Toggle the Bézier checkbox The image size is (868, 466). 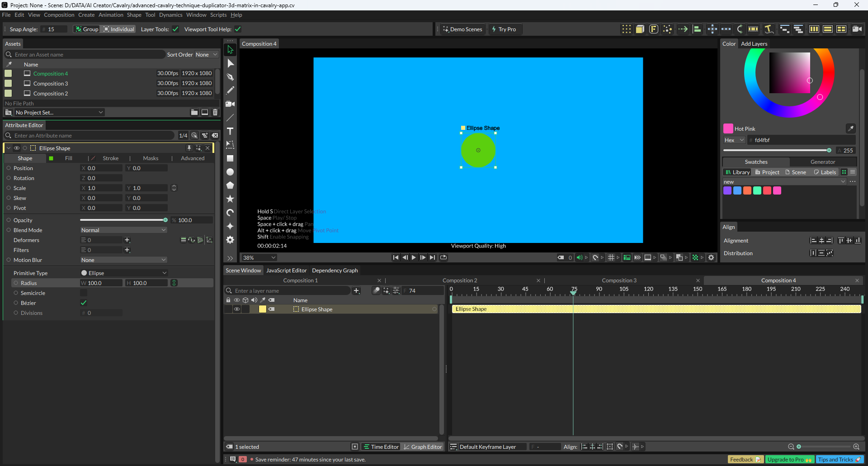pyautogui.click(x=84, y=303)
